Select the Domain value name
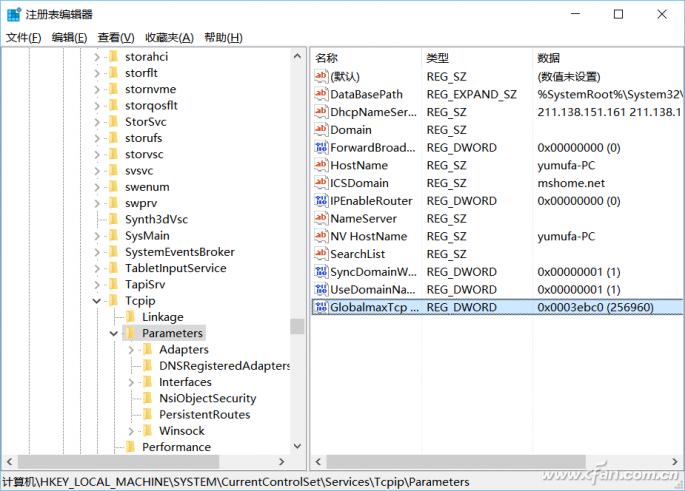The image size is (685, 491). click(x=351, y=130)
